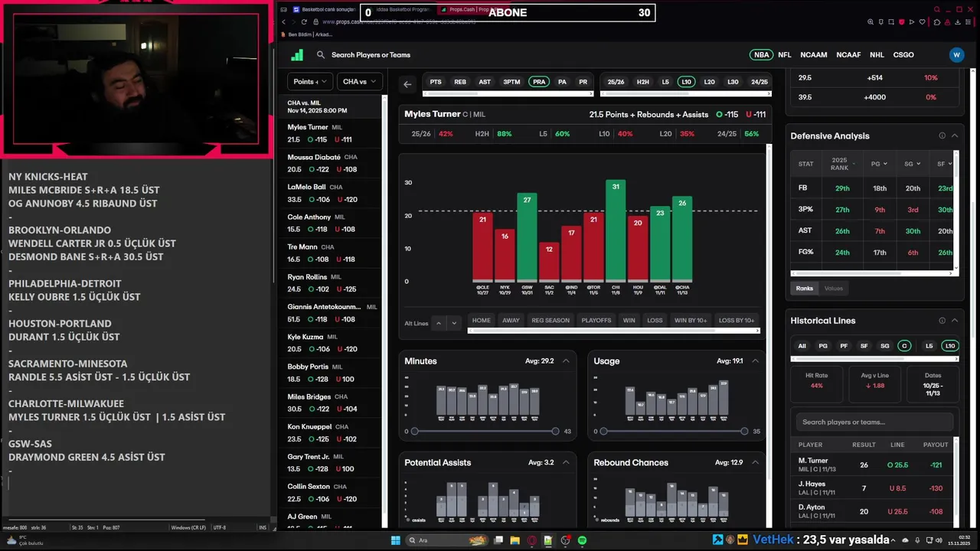This screenshot has height=551, width=980.
Task: Switch to the NFL league tab
Action: click(785, 55)
